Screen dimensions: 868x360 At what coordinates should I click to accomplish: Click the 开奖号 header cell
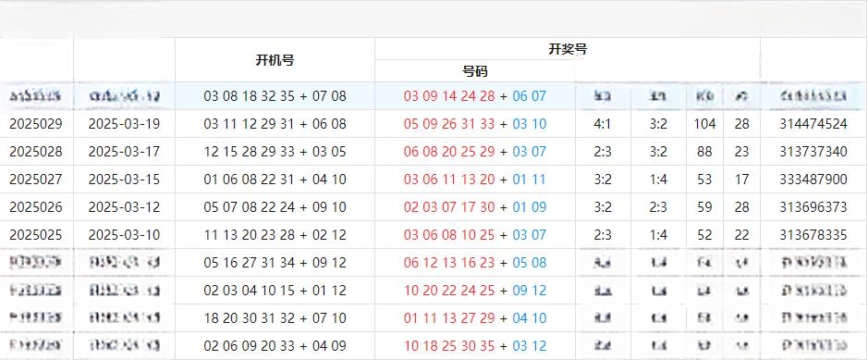(568, 49)
